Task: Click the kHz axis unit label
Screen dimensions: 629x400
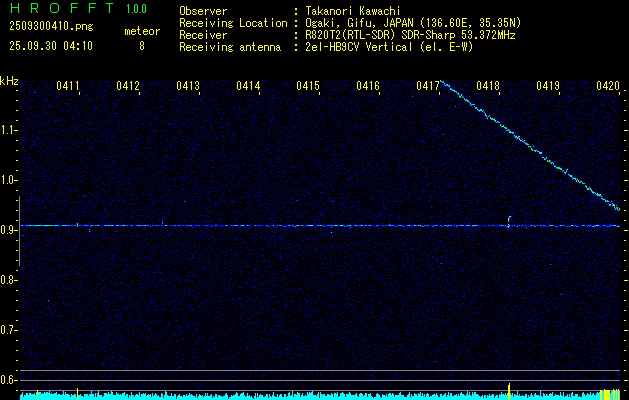Action: pos(9,81)
